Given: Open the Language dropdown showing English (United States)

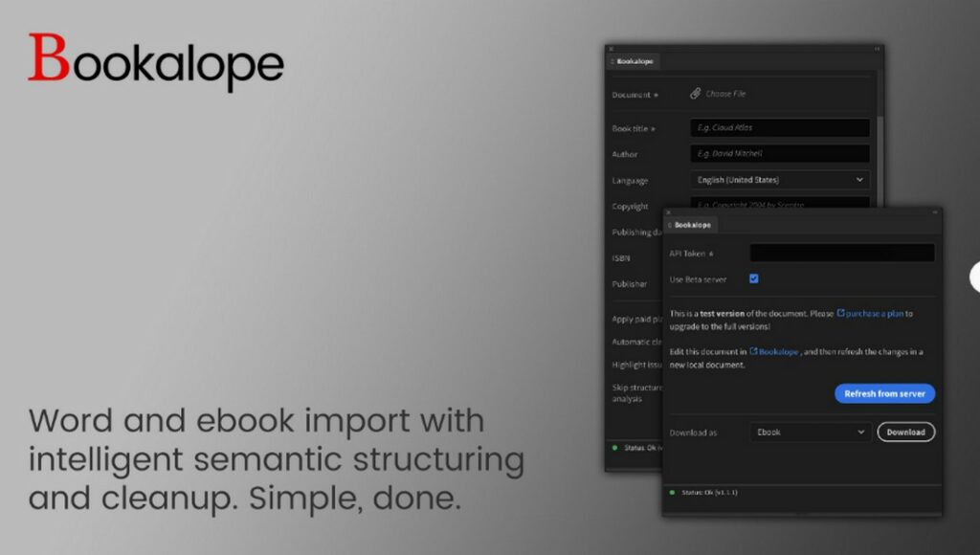Looking at the screenshot, I should (780, 180).
